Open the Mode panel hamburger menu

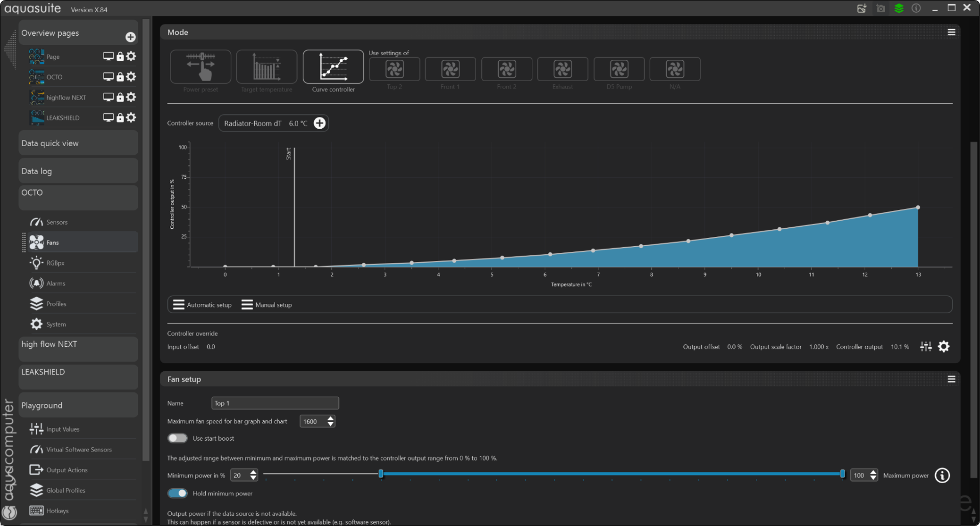[x=951, y=32]
